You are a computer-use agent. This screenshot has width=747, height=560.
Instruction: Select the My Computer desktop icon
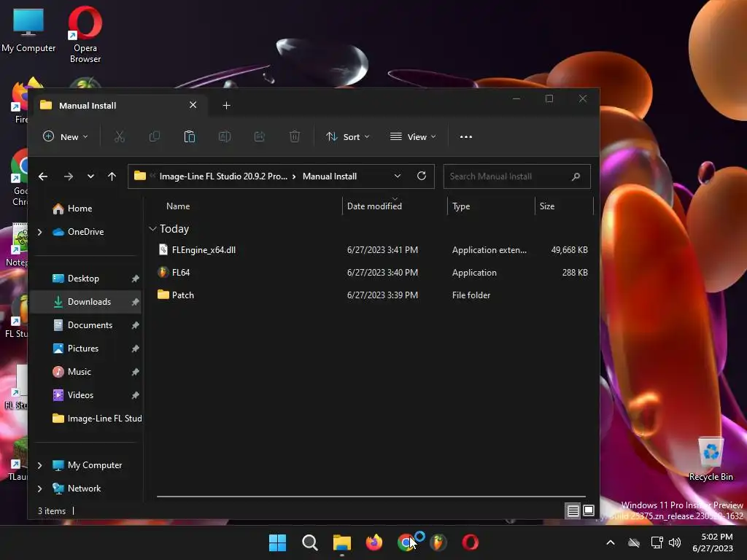click(28, 30)
